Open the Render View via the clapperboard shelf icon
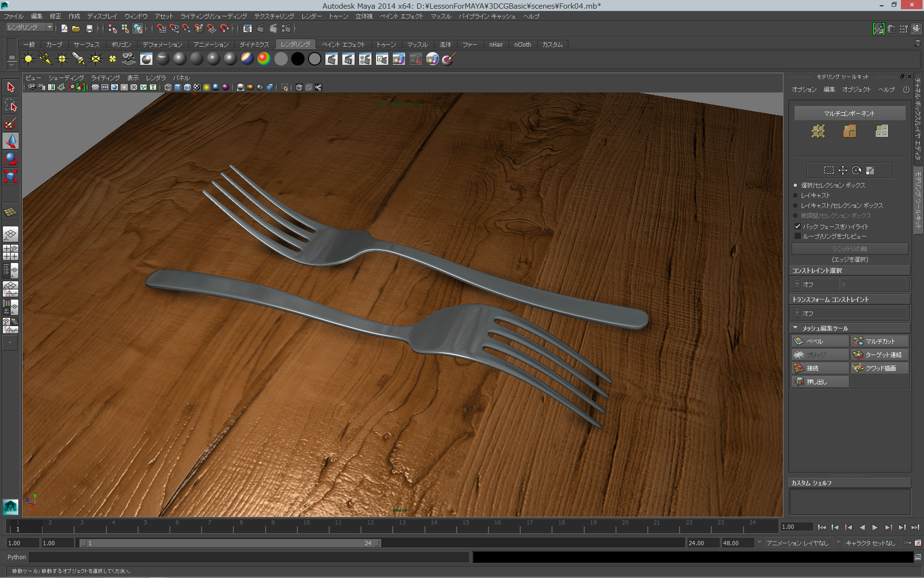 point(332,59)
